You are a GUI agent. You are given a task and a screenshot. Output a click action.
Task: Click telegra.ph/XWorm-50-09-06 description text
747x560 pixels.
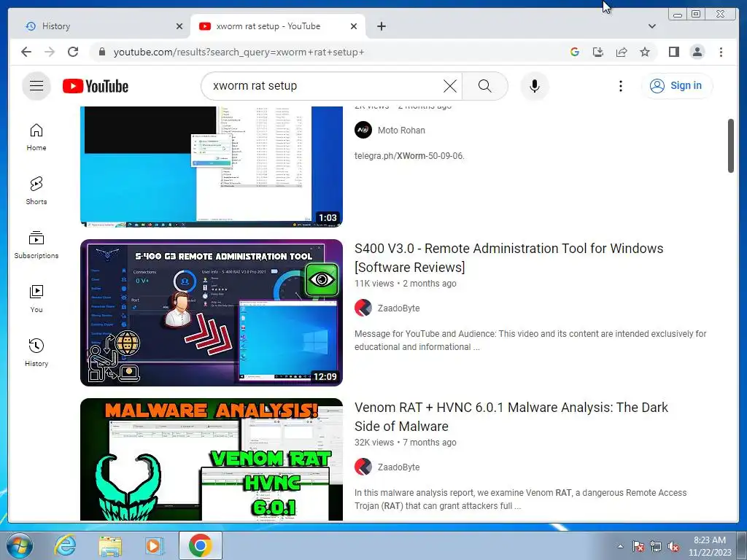point(409,156)
